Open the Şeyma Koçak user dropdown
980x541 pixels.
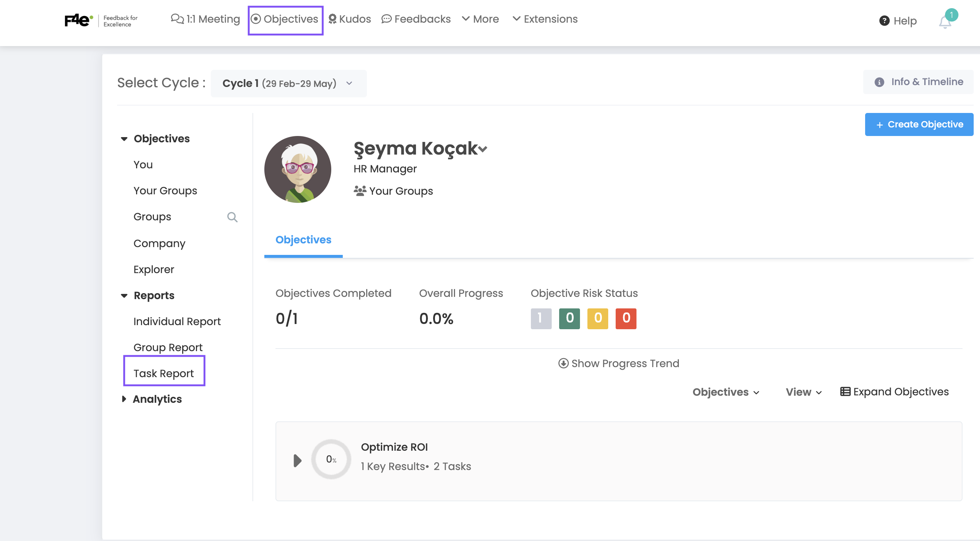(483, 149)
